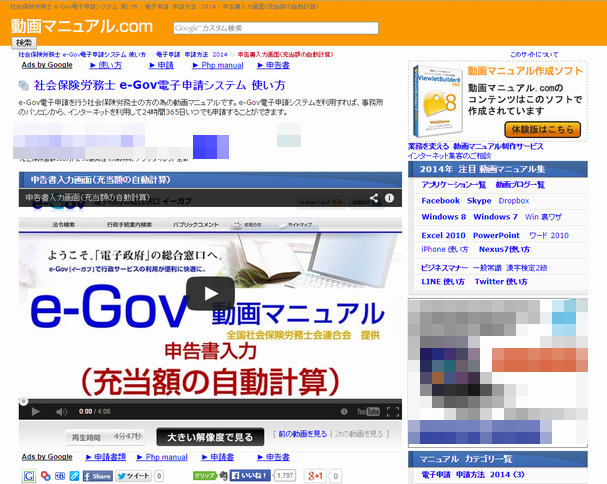Like the page with Facebook いいね! button

click(250, 475)
